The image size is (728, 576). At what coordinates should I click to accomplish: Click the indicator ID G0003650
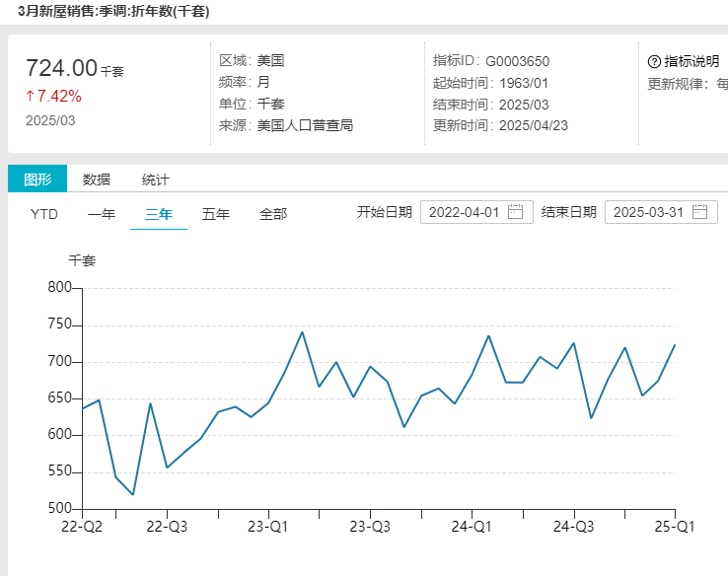[517, 61]
